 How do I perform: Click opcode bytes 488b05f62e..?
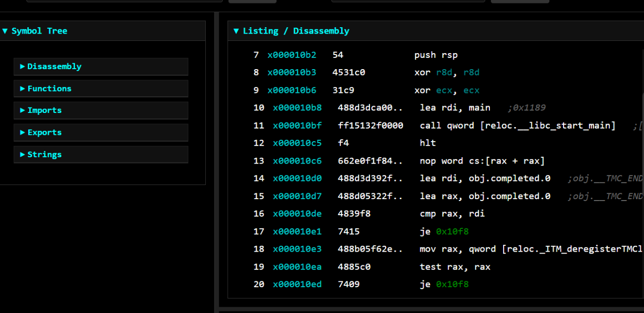pos(371,249)
